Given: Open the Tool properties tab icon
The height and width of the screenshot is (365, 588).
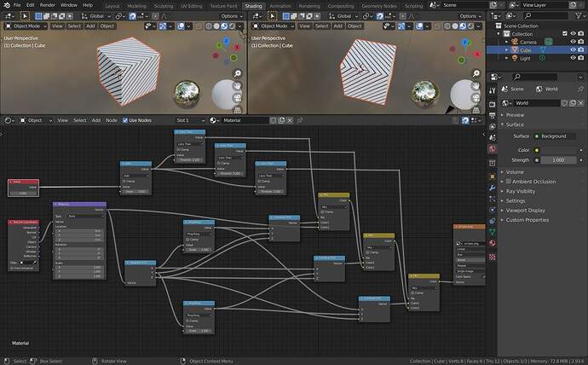Looking at the screenshot, I should [493, 90].
